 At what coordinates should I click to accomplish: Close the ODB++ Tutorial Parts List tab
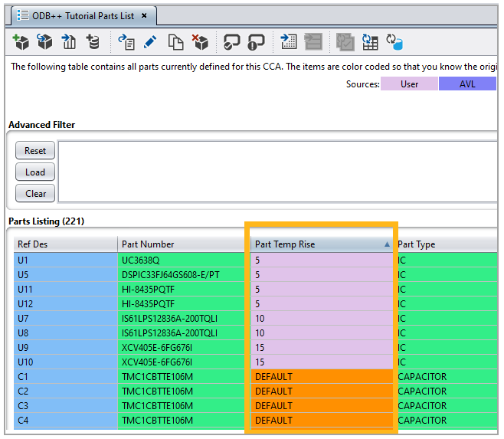coord(144,15)
